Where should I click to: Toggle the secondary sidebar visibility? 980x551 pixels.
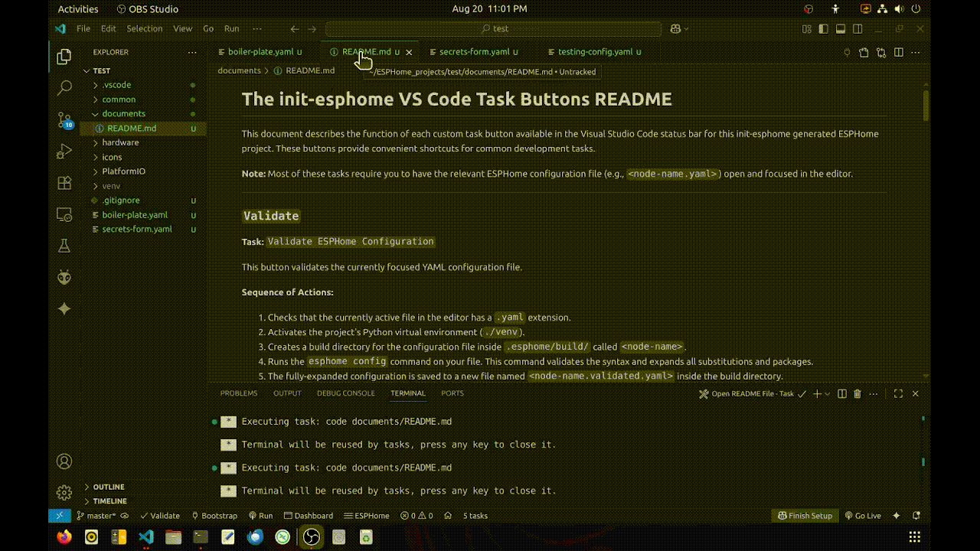858,28
